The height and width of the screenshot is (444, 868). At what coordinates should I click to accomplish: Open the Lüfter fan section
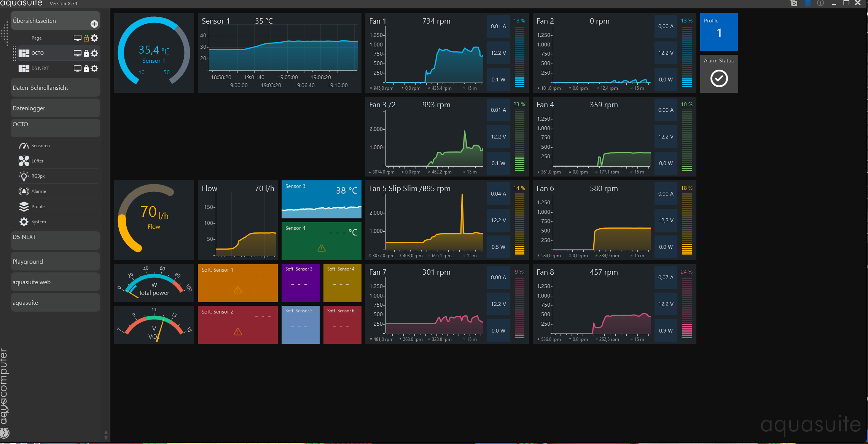[x=37, y=161]
